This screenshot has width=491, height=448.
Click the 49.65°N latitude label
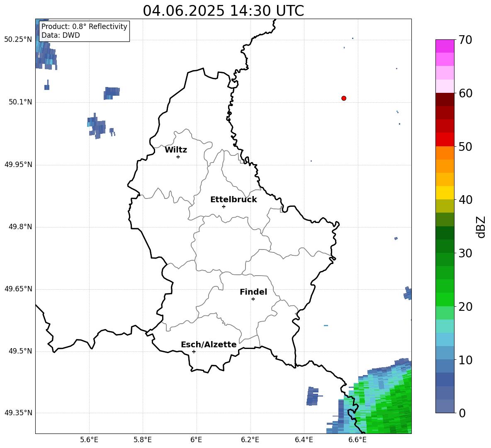(x=18, y=288)
